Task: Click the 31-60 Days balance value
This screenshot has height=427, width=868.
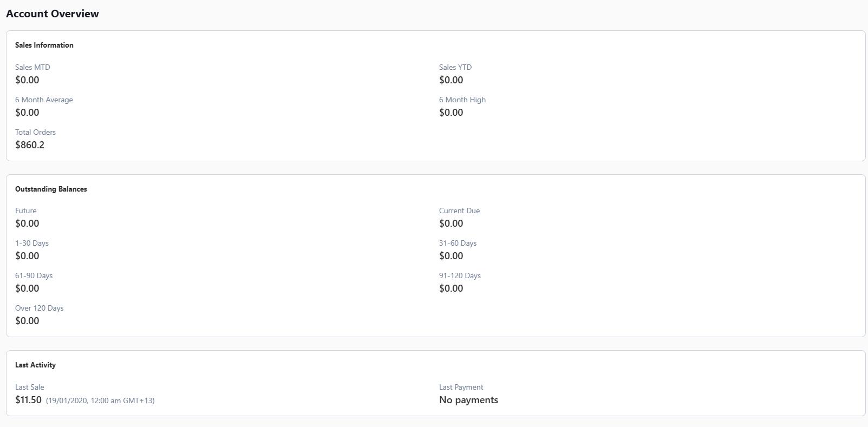Action: coord(451,256)
